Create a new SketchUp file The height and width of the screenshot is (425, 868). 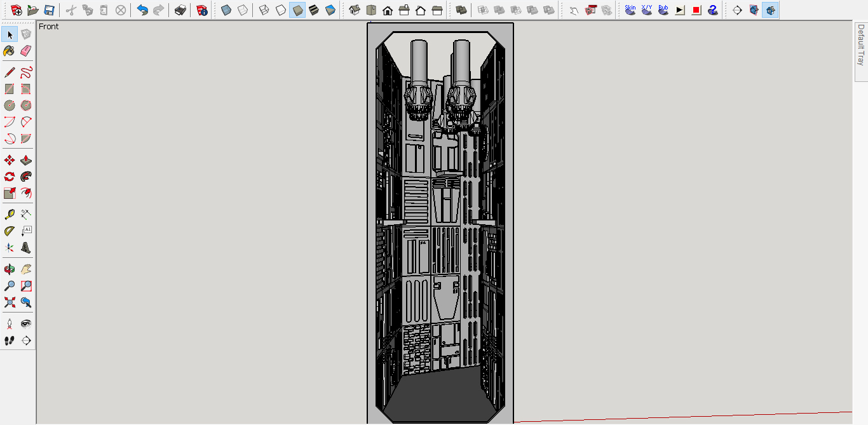(17, 10)
